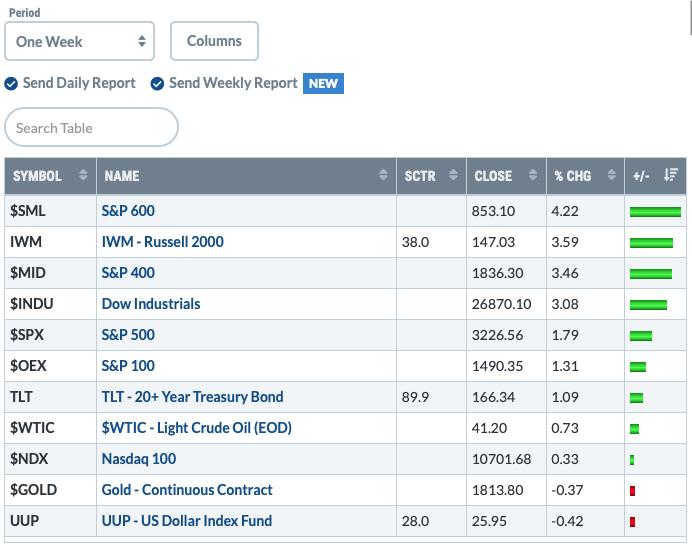Toggle descending sort on +/- column

tap(655, 176)
